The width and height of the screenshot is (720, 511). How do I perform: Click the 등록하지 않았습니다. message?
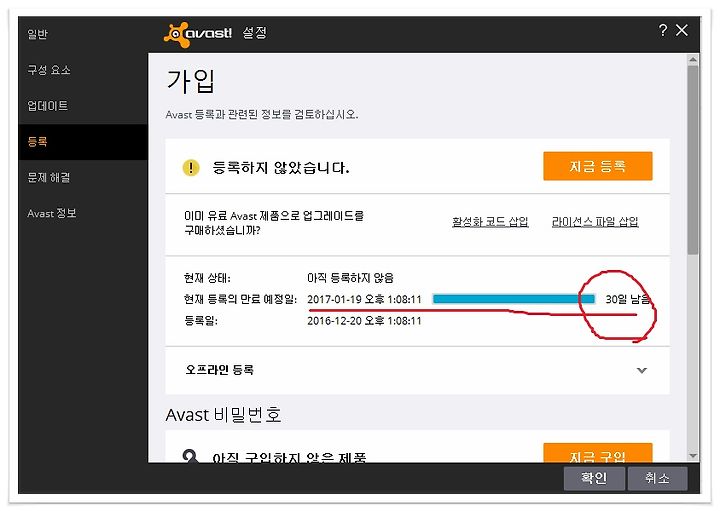click(281, 168)
